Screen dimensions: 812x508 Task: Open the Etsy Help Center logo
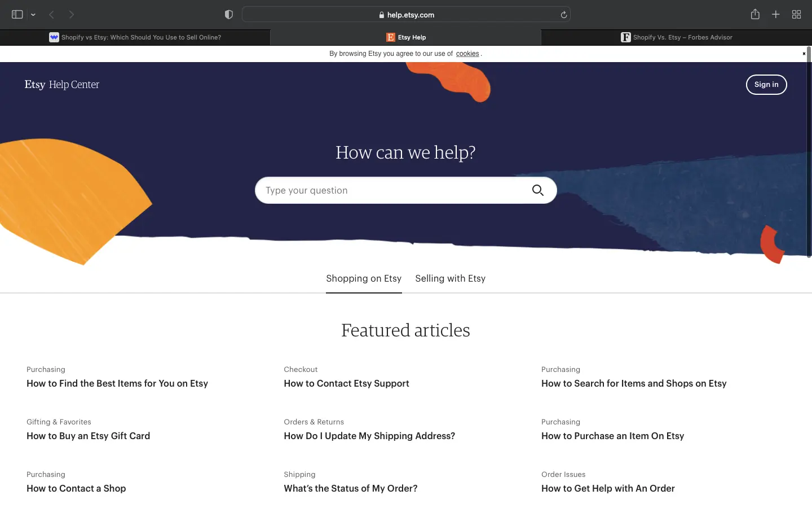62,85
